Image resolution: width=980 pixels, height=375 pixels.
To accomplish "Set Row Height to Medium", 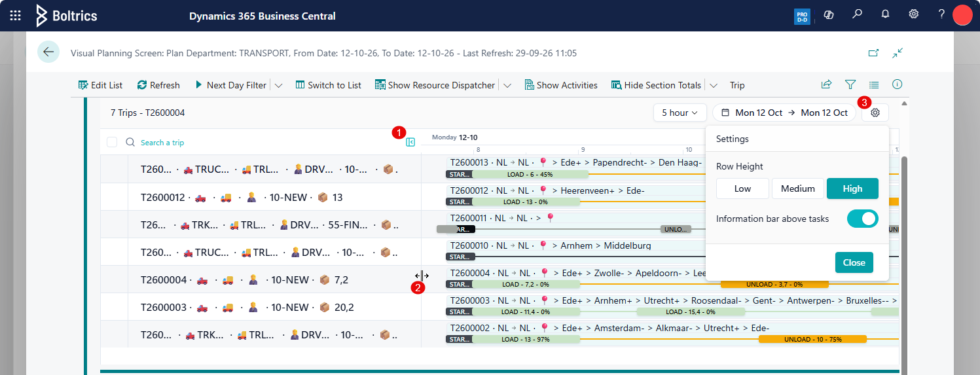I will tap(797, 188).
